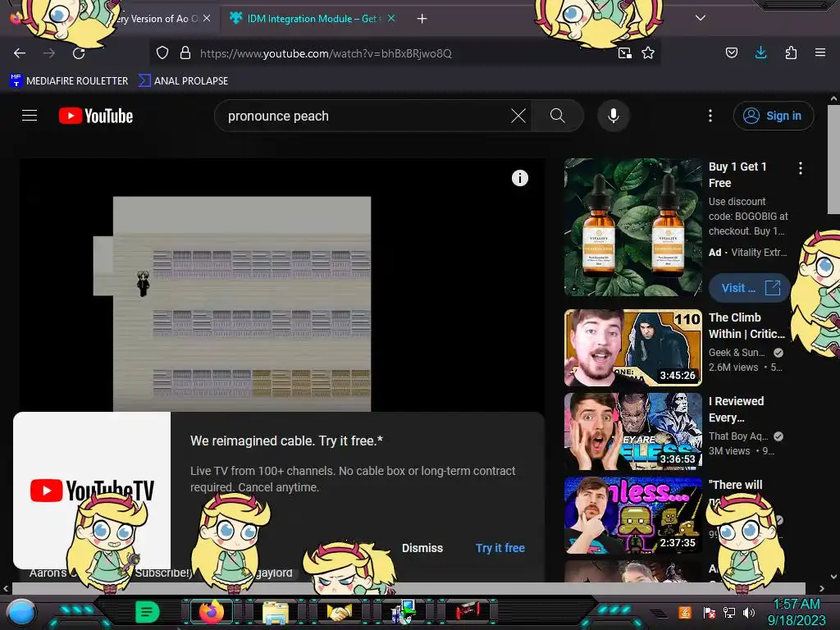Open a new browser tab with plus
840x630 pixels.
[x=422, y=19]
